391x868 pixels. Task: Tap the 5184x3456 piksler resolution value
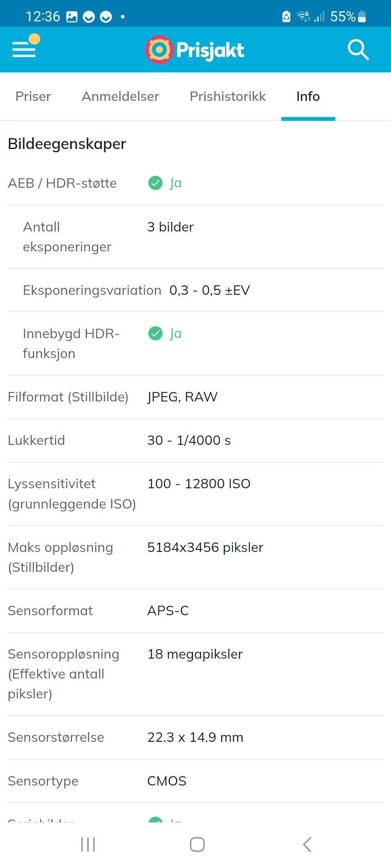pyautogui.click(x=205, y=547)
